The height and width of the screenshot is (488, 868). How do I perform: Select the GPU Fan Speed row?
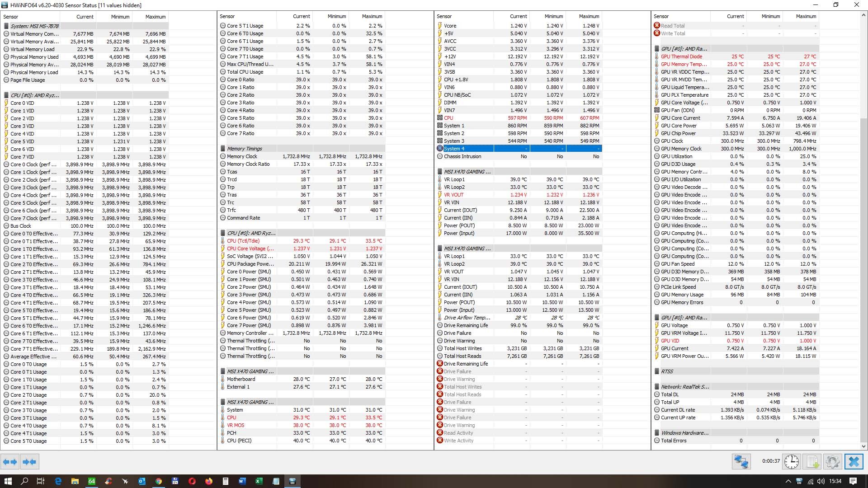[x=736, y=264]
